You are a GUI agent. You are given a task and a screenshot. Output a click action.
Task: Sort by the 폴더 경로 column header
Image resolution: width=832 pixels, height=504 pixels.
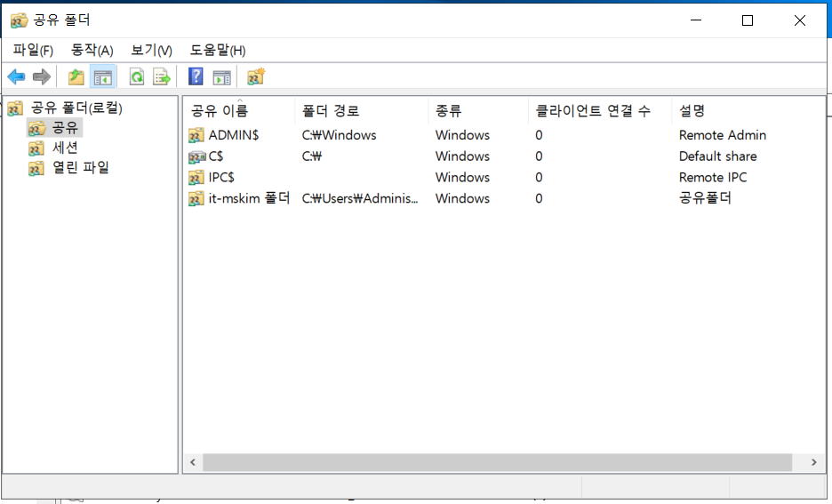[362, 111]
